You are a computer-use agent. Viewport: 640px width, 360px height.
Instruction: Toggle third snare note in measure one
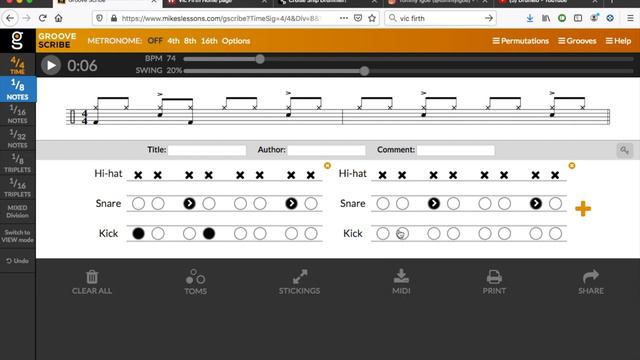pos(189,203)
